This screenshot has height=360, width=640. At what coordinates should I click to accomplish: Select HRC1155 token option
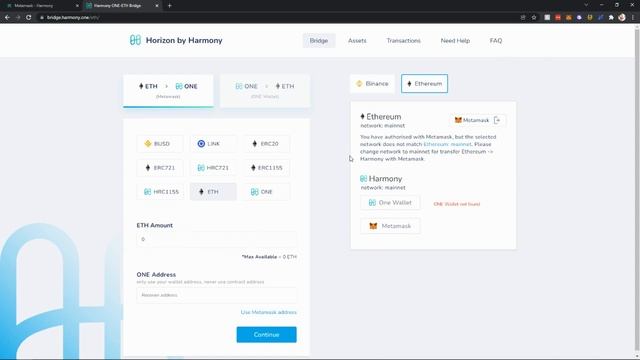point(160,192)
